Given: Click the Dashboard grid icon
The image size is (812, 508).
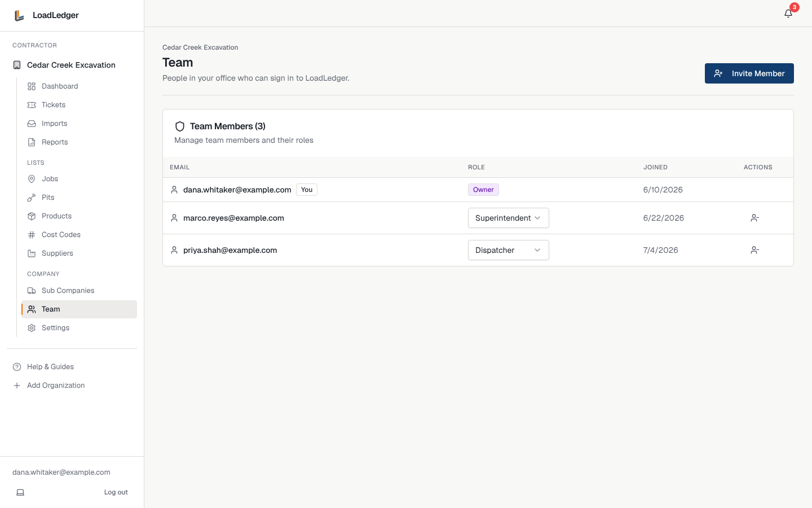Looking at the screenshot, I should pos(32,86).
